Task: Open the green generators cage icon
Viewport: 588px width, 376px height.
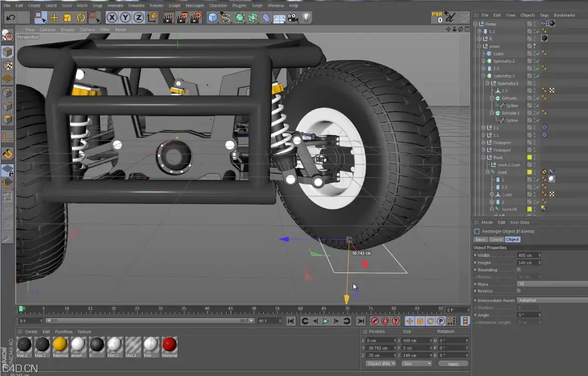Action: tap(240, 18)
